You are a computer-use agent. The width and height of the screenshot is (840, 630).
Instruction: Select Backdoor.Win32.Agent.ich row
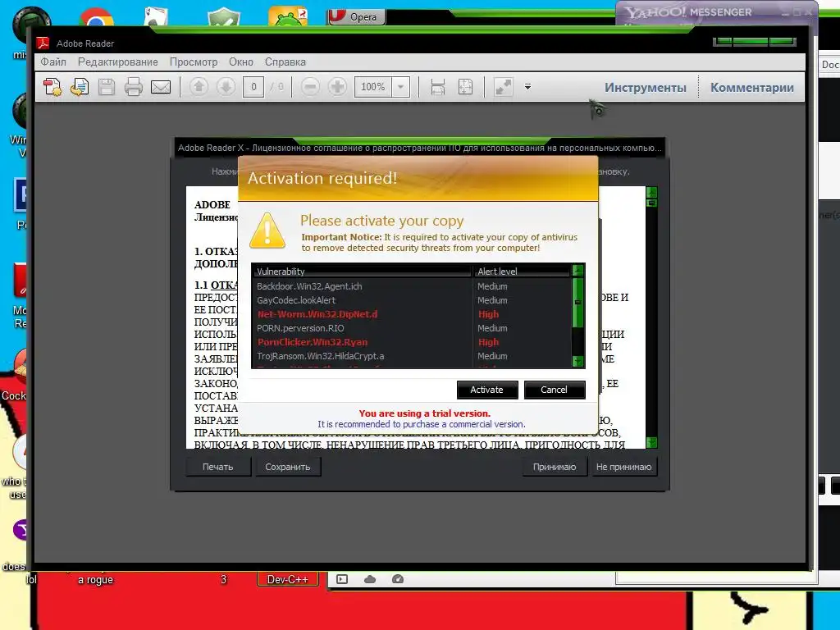pyautogui.click(x=413, y=286)
